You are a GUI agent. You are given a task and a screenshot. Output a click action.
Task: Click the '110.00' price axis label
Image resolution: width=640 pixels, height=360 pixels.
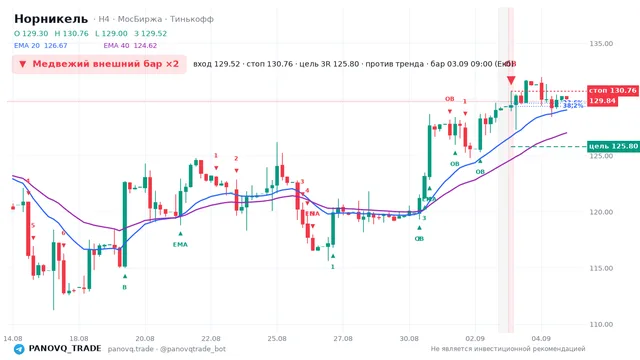[x=601, y=324]
